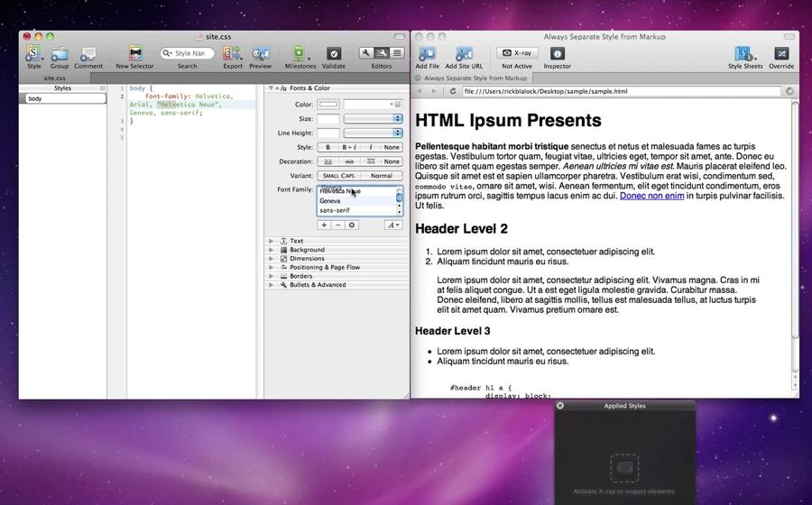Add a font family with plus button

click(324, 225)
